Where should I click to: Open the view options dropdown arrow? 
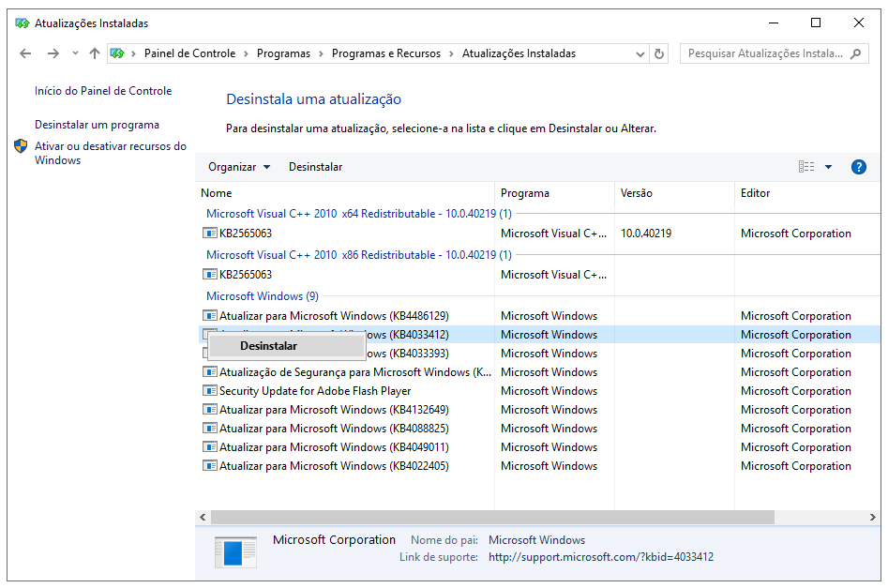[828, 167]
